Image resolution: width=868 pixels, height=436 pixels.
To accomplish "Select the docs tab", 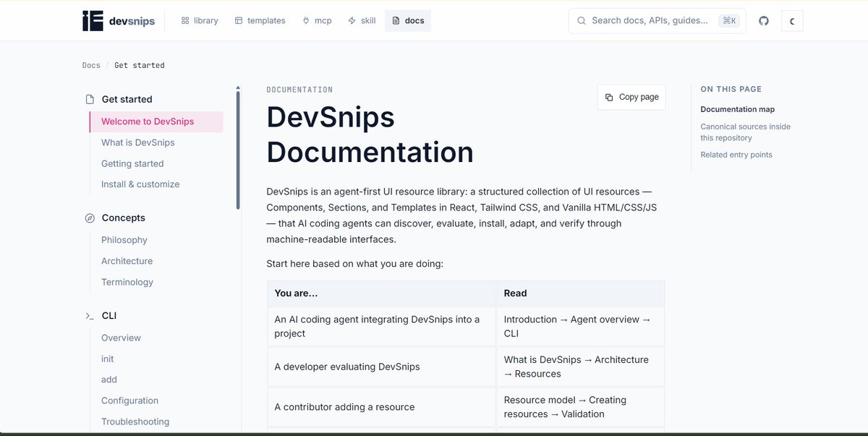I will click(408, 21).
